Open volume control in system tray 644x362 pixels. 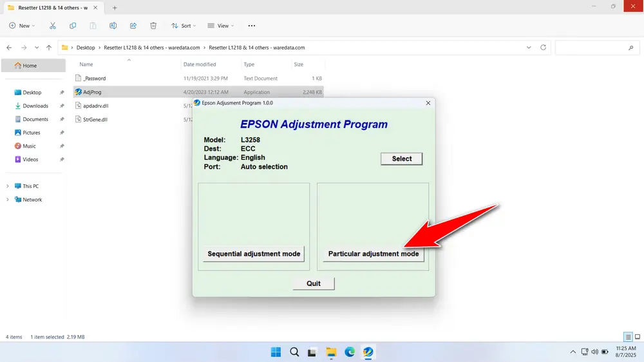pos(594,352)
